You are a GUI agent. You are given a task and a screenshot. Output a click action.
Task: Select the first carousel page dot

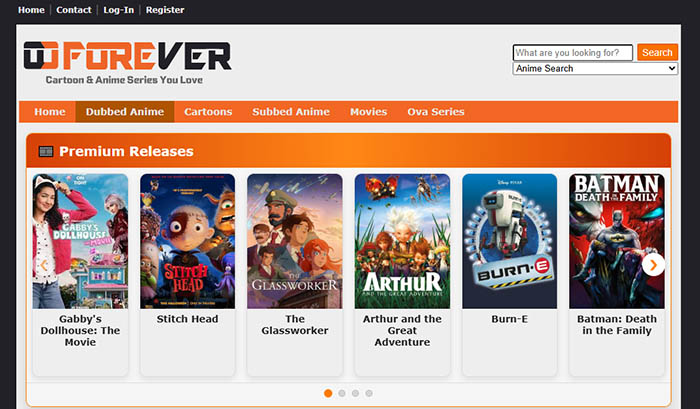pyautogui.click(x=328, y=393)
